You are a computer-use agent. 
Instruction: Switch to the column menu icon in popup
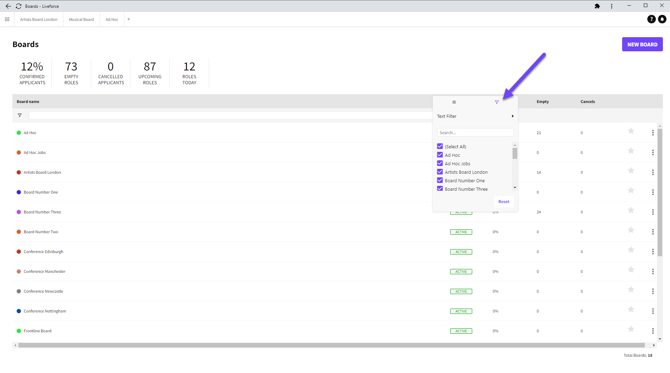click(x=454, y=102)
